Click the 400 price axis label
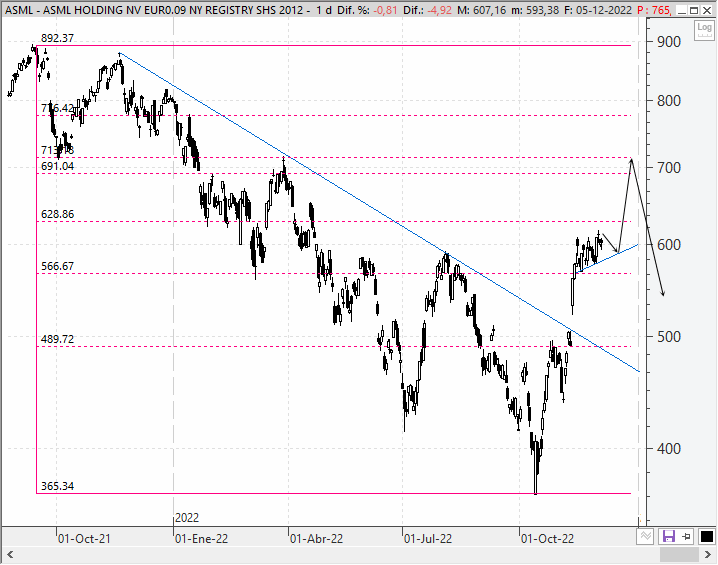Image resolution: width=718 pixels, height=565 pixels. coord(669,449)
